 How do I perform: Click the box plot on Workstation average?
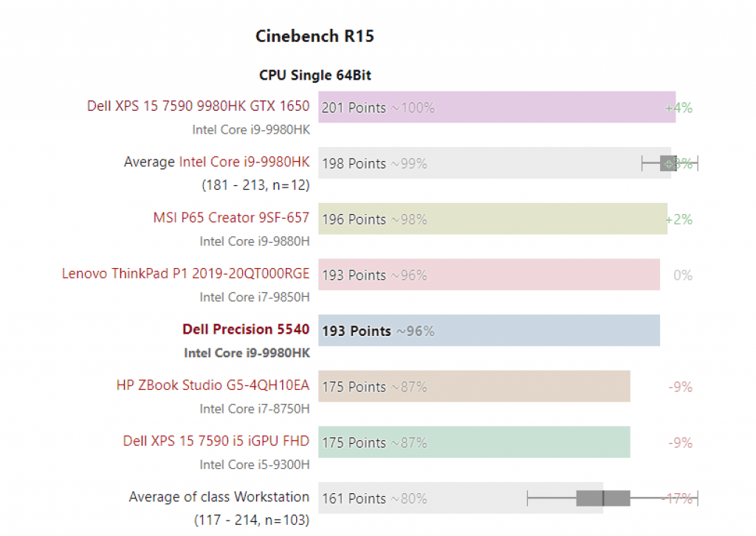(x=603, y=498)
